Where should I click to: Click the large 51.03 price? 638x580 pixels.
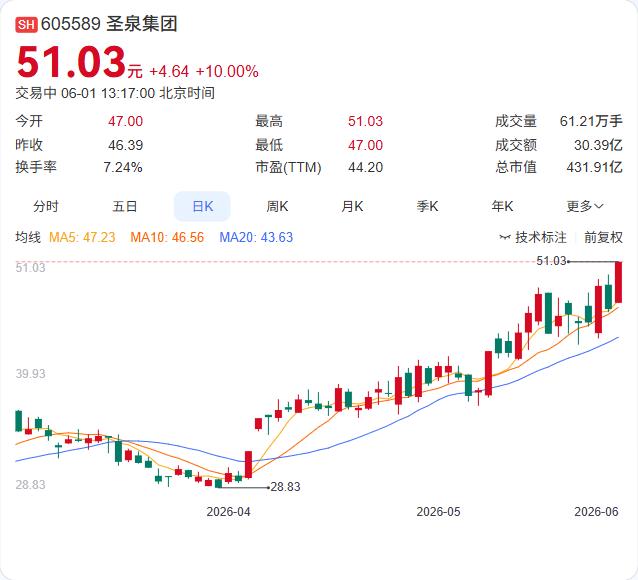[x=71, y=62]
